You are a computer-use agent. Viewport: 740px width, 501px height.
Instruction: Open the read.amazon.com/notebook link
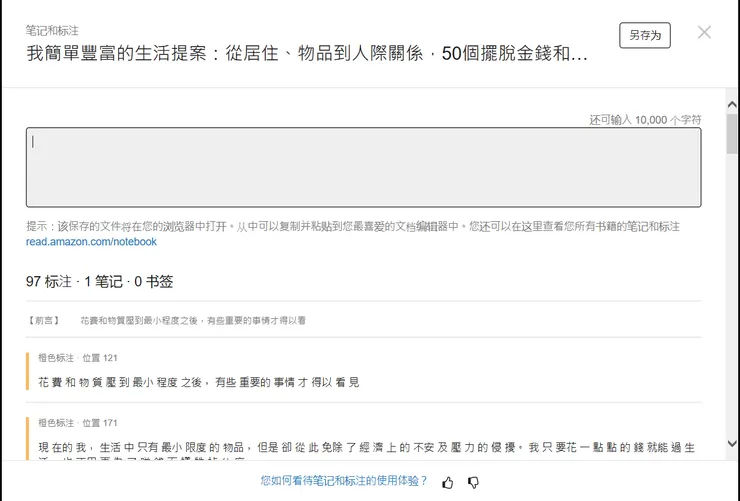tap(91, 242)
